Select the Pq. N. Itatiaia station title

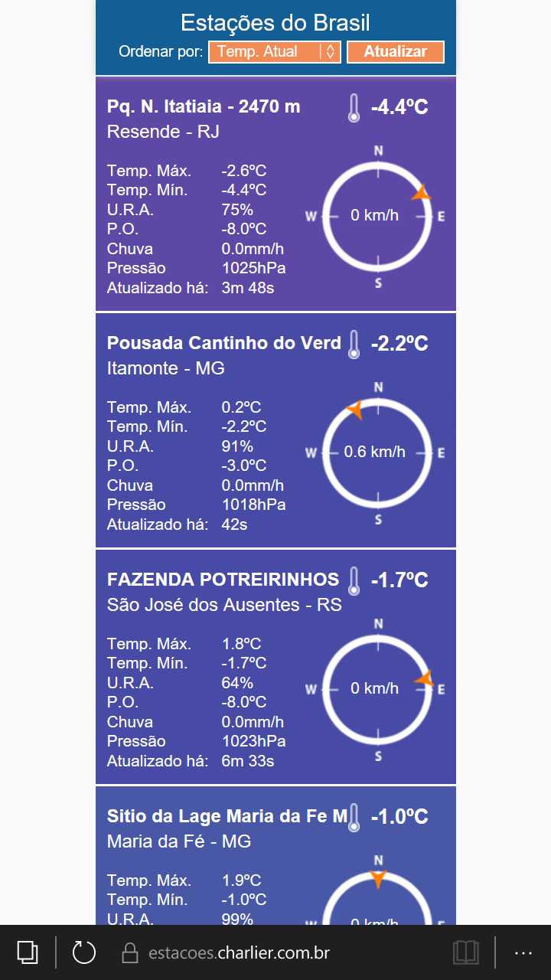(204, 106)
